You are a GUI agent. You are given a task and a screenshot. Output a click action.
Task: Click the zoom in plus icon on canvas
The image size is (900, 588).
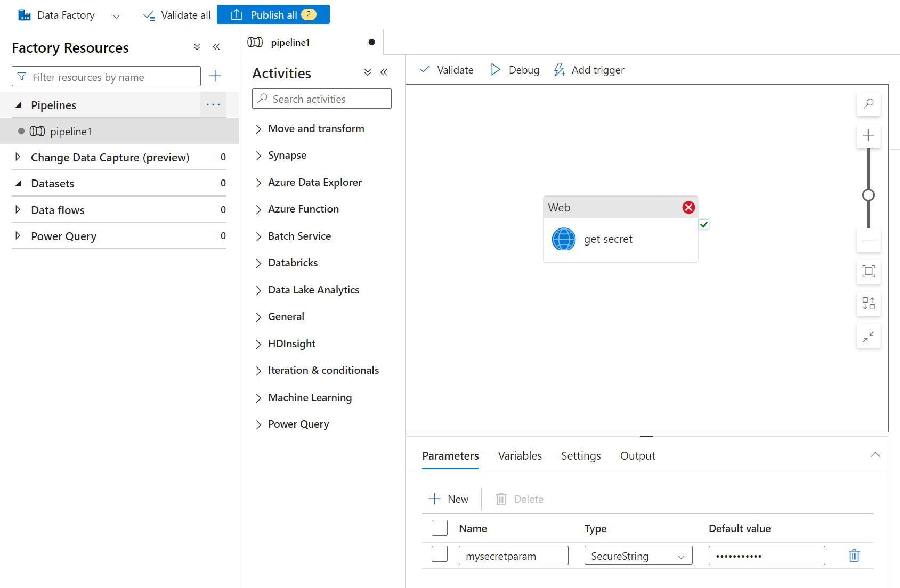pyautogui.click(x=869, y=136)
